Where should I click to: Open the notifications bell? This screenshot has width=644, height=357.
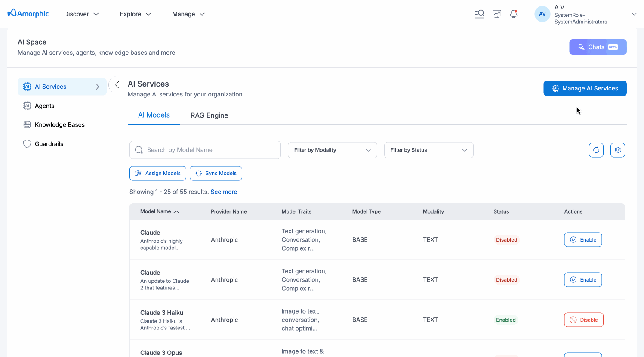click(513, 14)
